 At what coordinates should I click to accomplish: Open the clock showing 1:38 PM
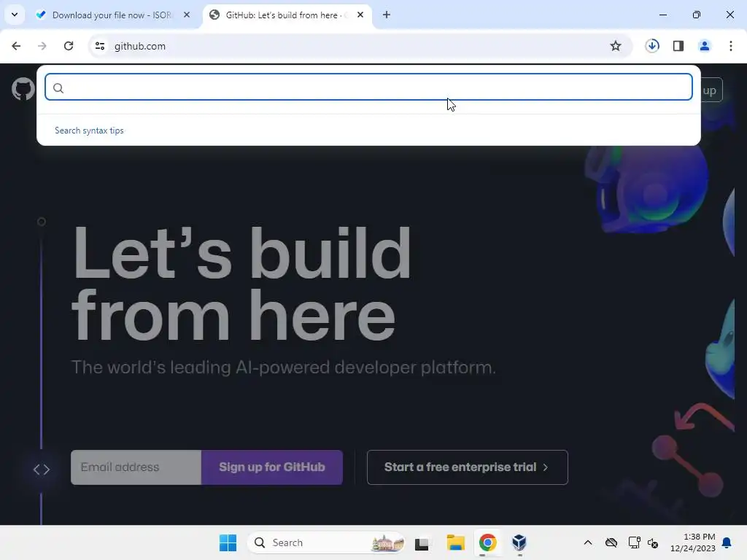[693, 542]
